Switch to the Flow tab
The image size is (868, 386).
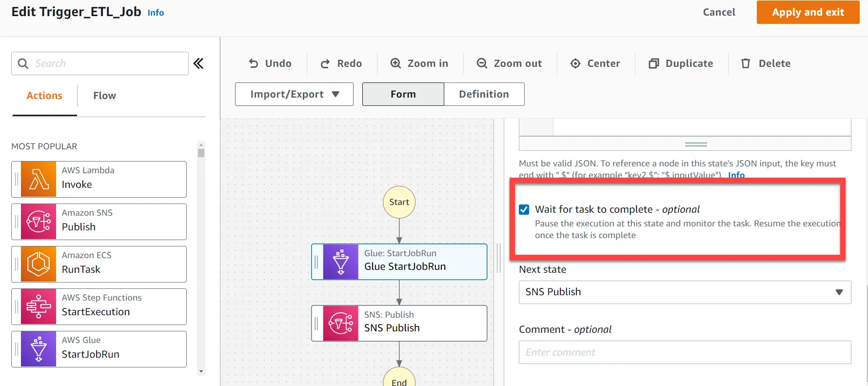click(x=105, y=96)
